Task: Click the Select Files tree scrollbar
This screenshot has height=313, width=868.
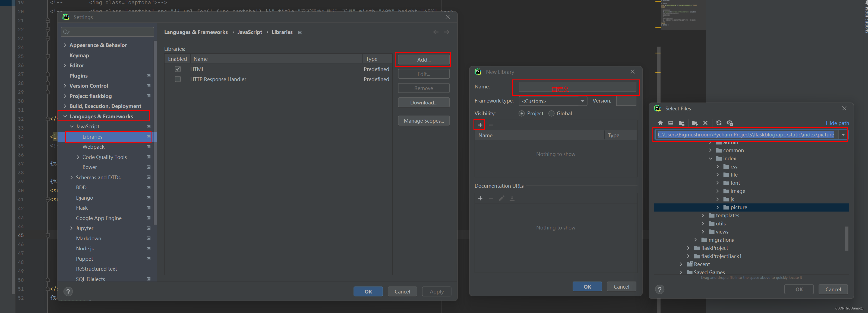Action: [x=847, y=238]
